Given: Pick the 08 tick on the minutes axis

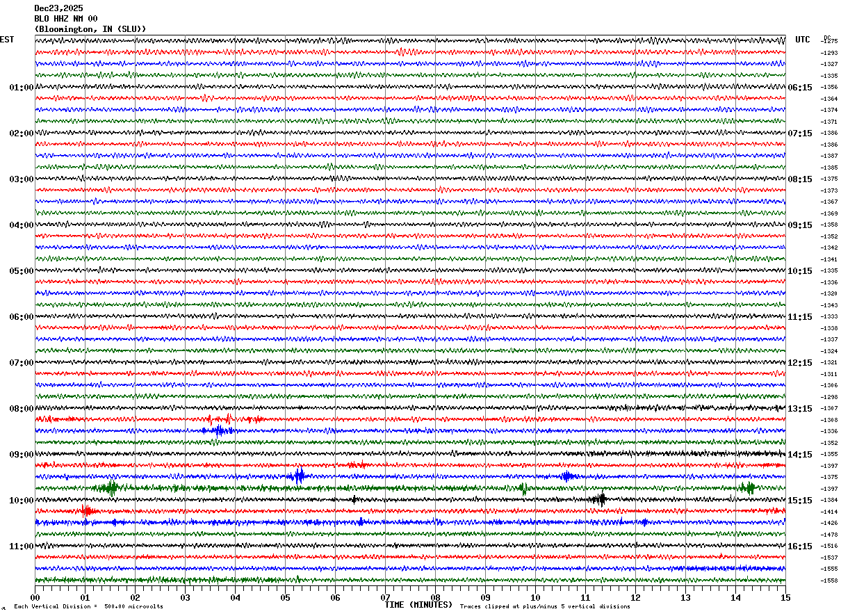Looking at the screenshot, I should [435, 597].
